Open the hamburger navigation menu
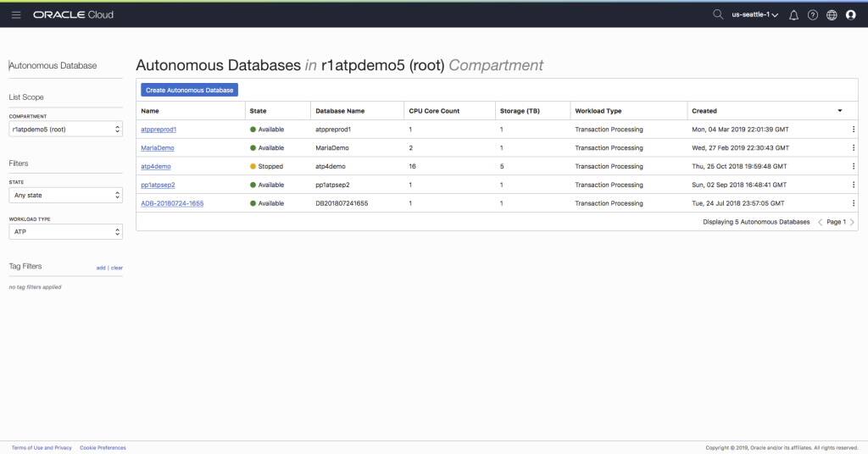This screenshot has height=454, width=868. (x=16, y=15)
